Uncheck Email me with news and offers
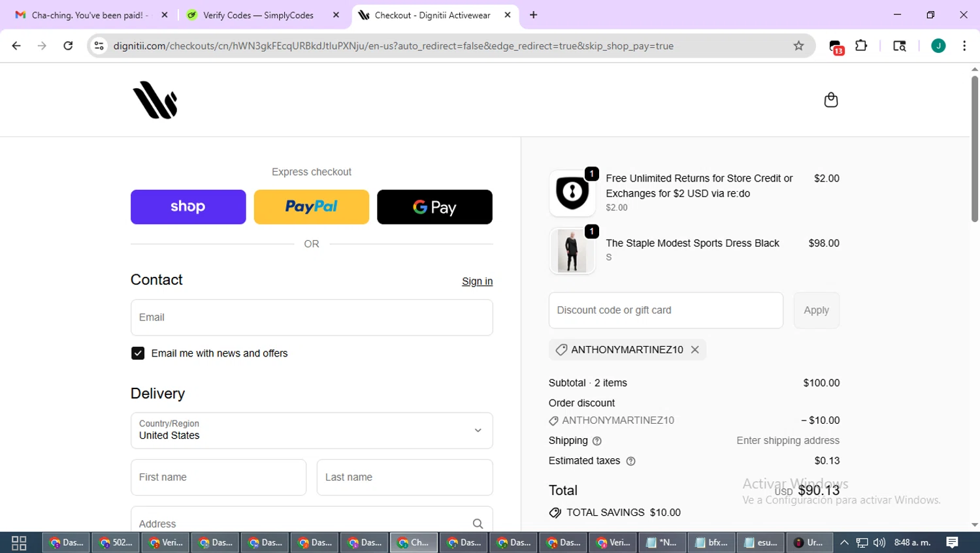This screenshot has width=980, height=553. (138, 353)
